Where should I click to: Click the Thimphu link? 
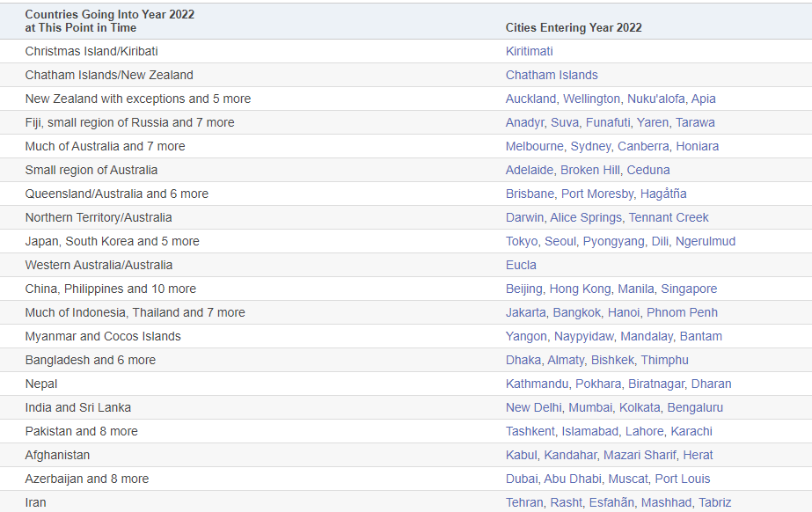pyautogui.click(x=664, y=360)
